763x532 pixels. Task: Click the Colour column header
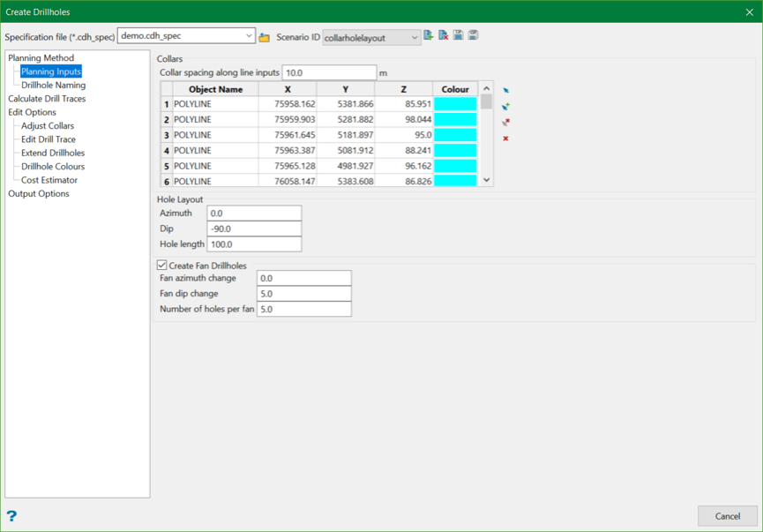[455, 89]
